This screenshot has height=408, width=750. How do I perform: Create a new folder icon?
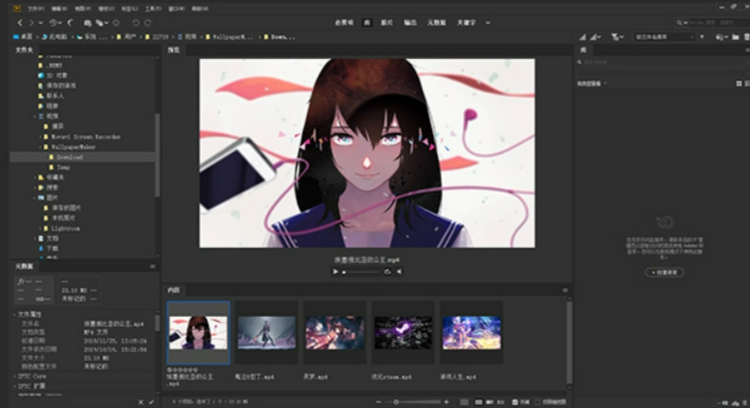coord(736,37)
